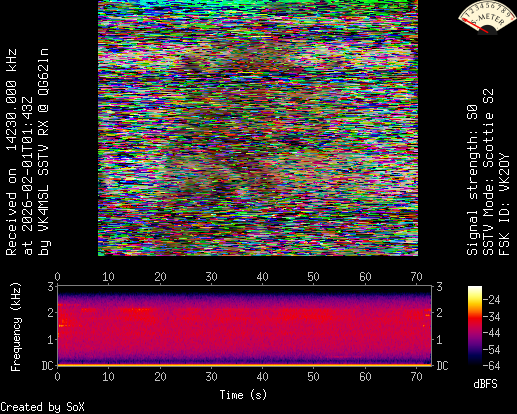Screen dimensions: 517x414
Task: Click the decoded SSTV image
Action: coord(258,128)
